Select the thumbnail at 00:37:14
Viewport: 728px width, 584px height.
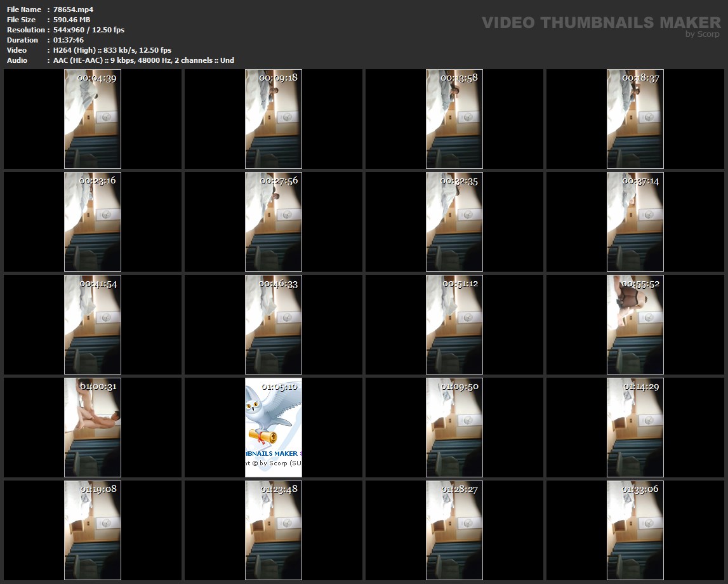coord(635,222)
